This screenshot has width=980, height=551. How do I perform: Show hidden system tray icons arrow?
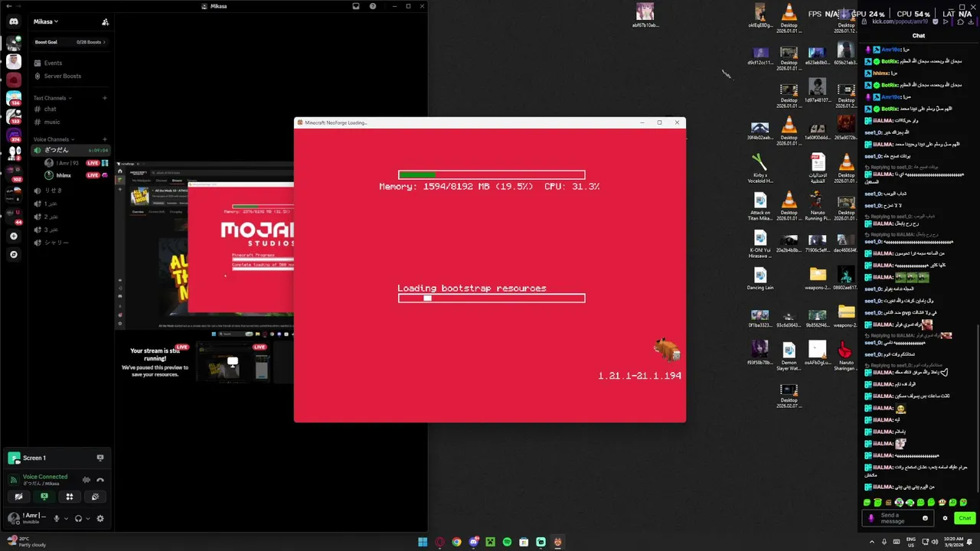point(871,542)
